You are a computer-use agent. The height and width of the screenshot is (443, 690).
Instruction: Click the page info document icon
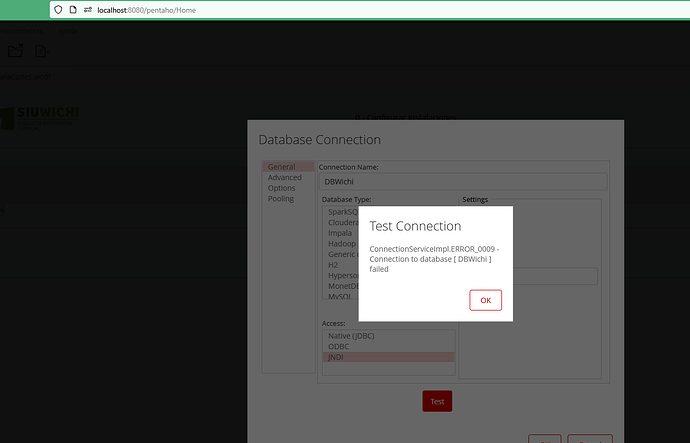(x=73, y=10)
